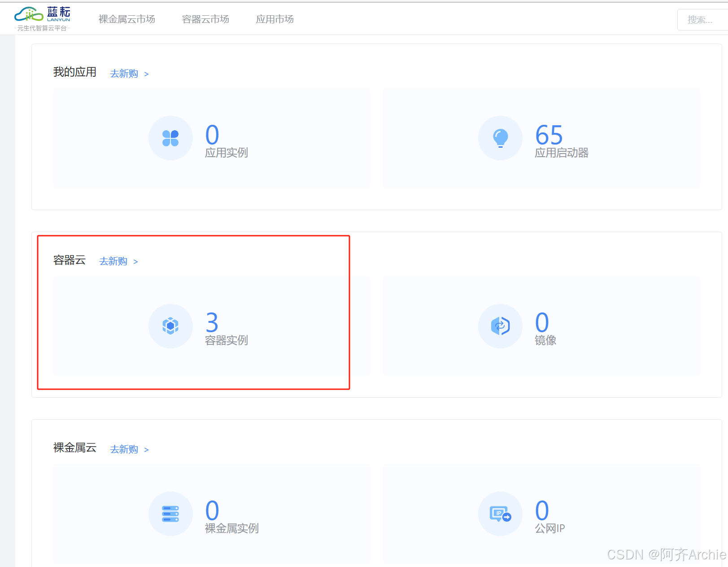The image size is (728, 567).
Task: Click the app launcher lightbulb icon
Action: coord(500,138)
